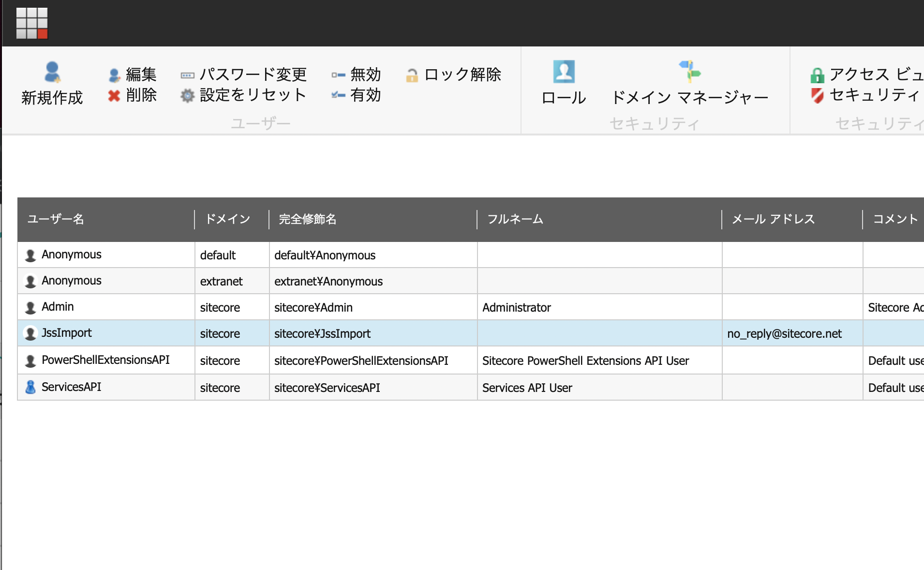
Task: Click the default¥Anonymous cell
Action: click(373, 255)
